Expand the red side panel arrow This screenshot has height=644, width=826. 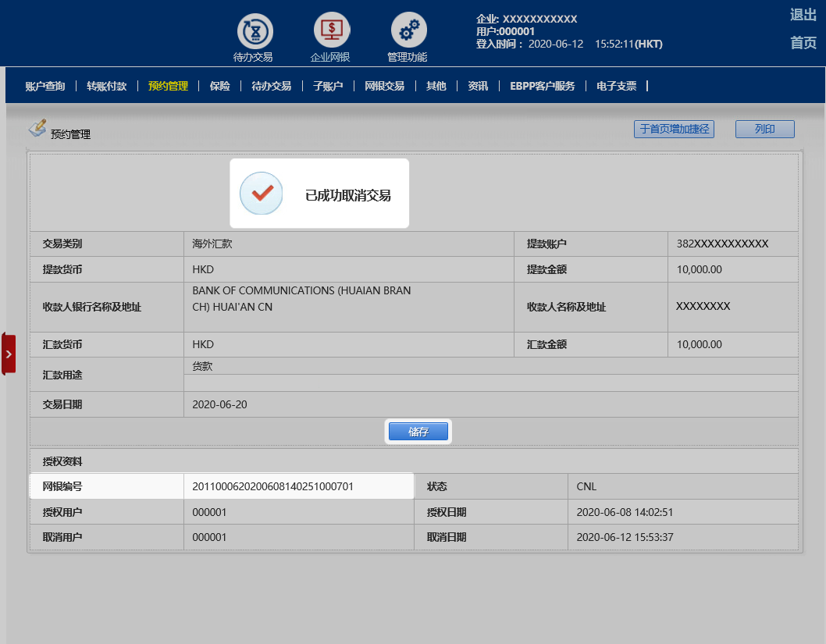[9, 354]
